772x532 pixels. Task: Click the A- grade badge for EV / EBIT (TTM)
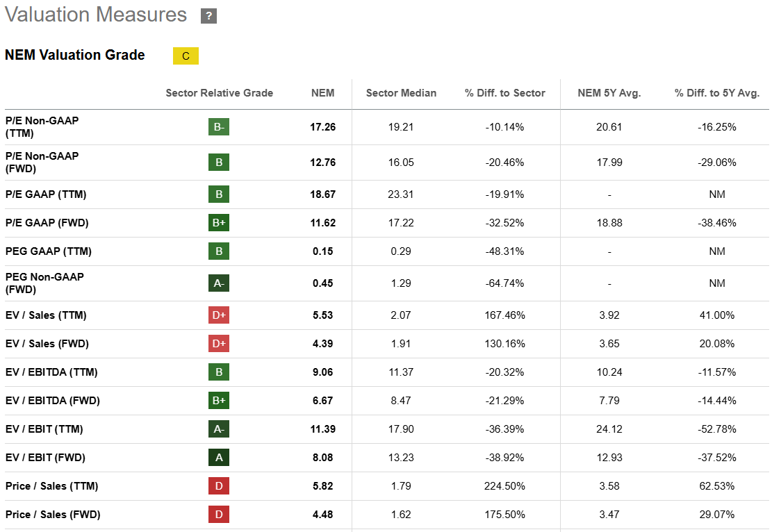point(219,429)
